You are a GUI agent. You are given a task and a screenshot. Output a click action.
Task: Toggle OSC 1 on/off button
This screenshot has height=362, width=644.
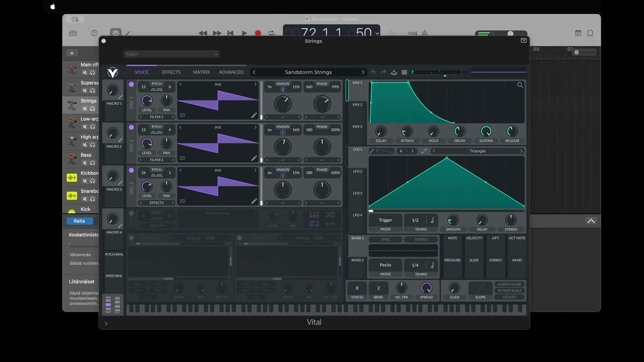[131, 84]
